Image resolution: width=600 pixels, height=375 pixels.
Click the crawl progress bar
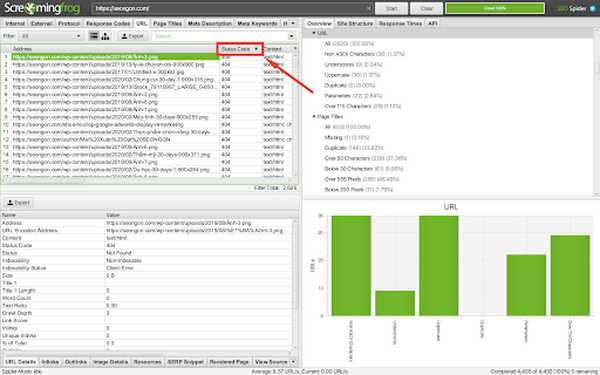tap(495, 8)
